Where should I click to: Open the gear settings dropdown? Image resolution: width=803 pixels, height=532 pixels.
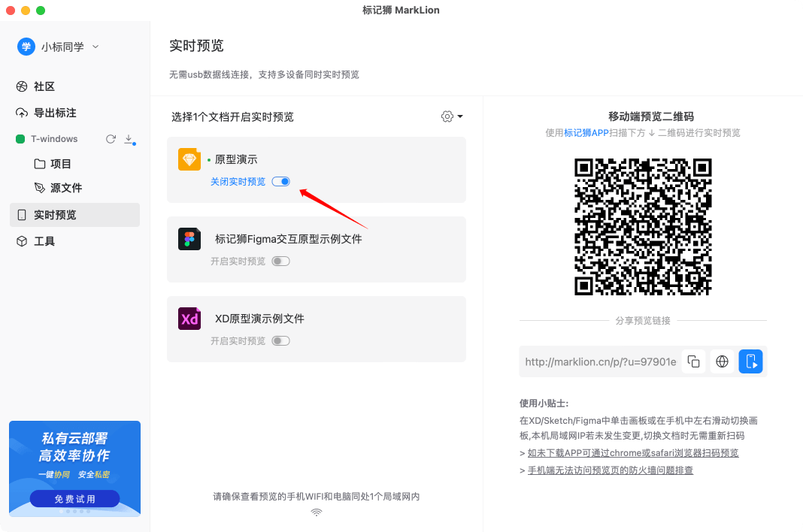point(452,116)
